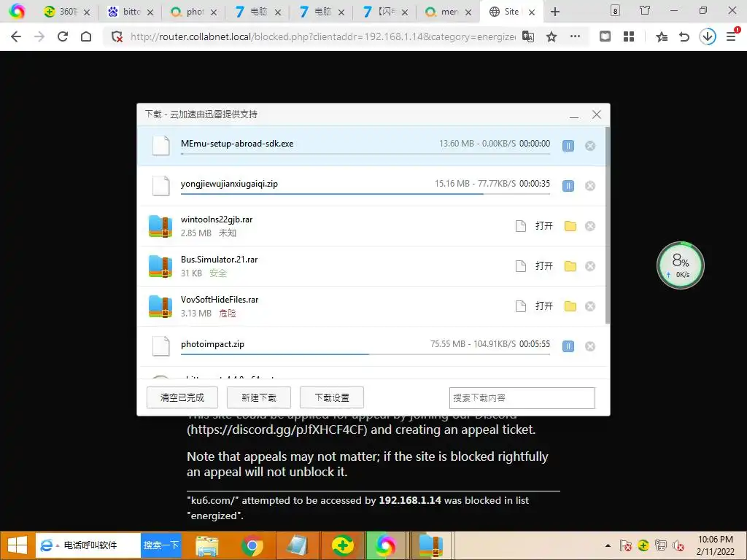
Task: Click the archive icon of wintoolns22gjb.rar
Action: tap(160, 226)
